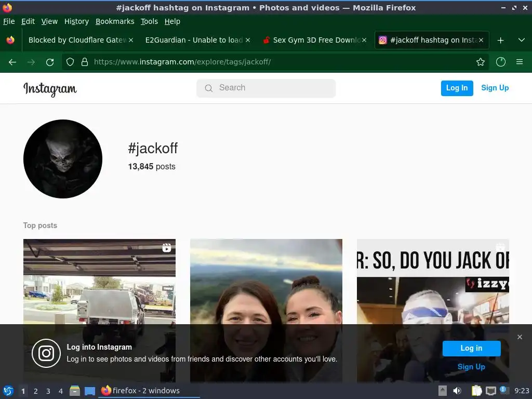Click the address bar URL
The height and width of the screenshot is (399, 532).
point(182,62)
